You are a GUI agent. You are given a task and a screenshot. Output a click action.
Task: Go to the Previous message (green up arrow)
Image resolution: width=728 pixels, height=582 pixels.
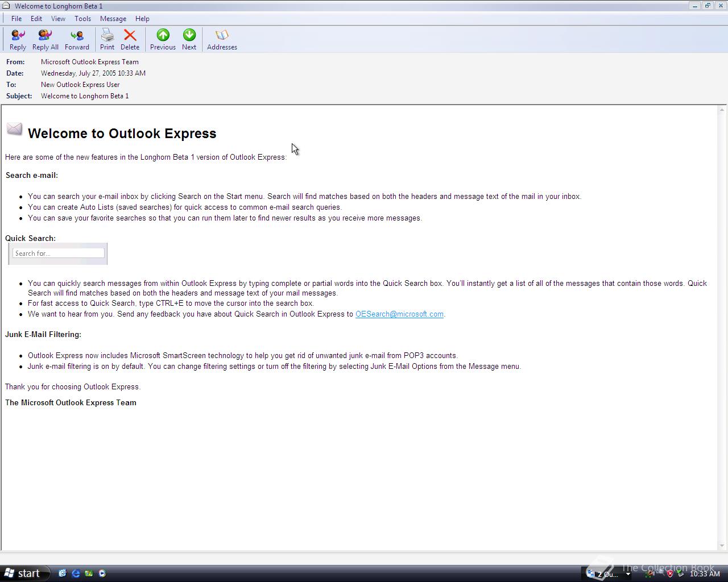click(163, 40)
